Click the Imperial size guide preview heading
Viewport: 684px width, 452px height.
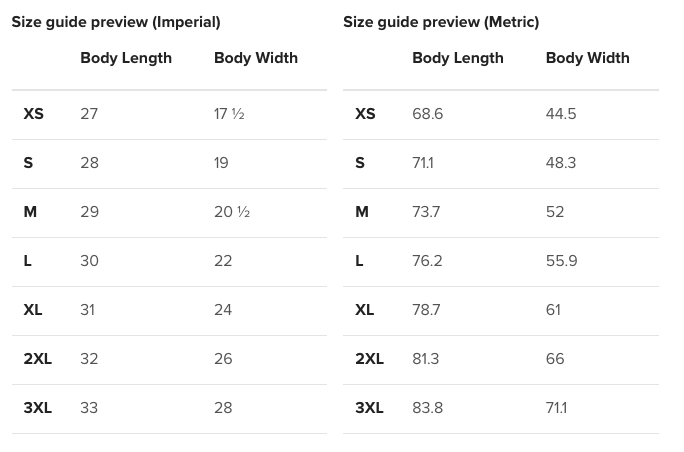point(116,22)
